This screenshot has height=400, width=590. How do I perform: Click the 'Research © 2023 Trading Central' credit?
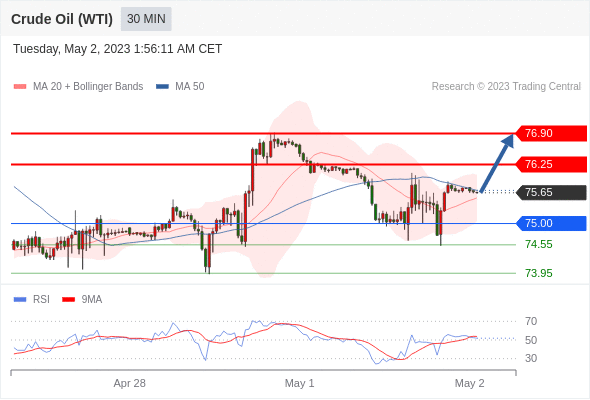[506, 87]
